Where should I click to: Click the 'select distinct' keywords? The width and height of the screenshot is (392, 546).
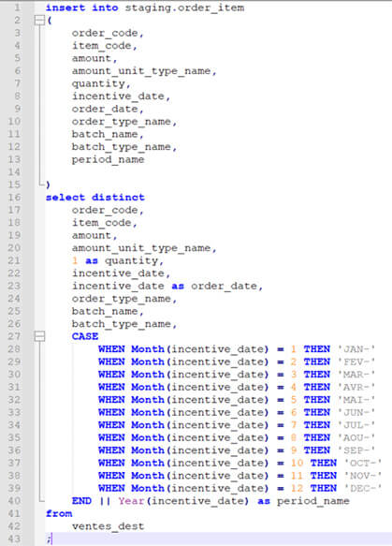[94, 198]
